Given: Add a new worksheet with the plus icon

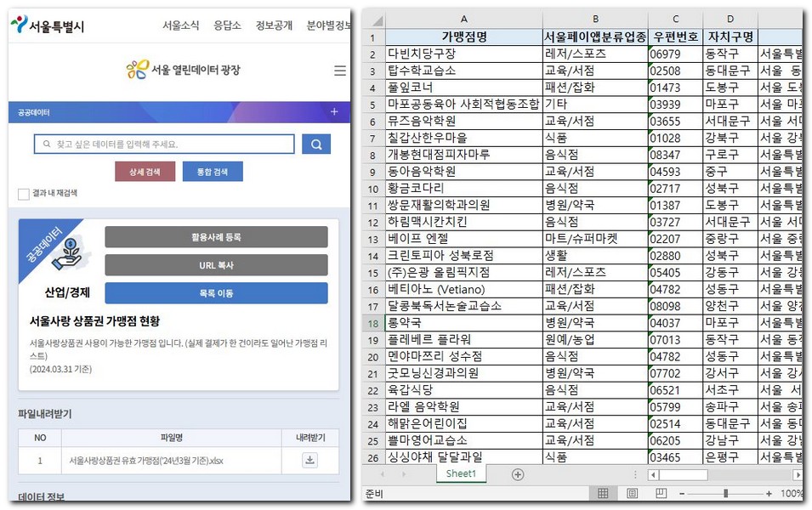Looking at the screenshot, I should pyautogui.click(x=518, y=473).
